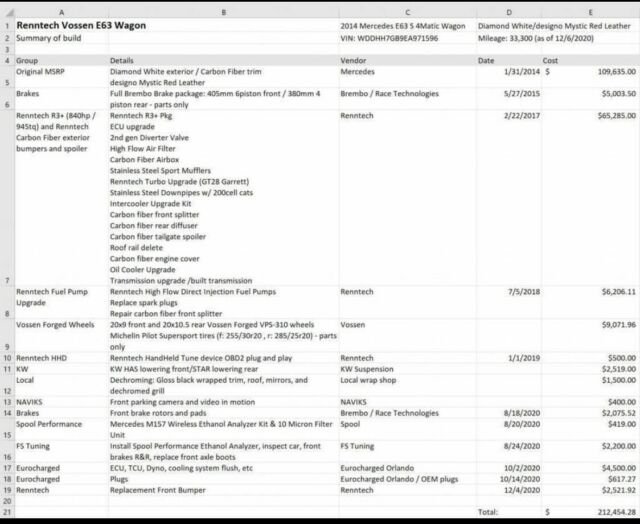
Task: Click the 'Total:' label cell
Action: [509, 512]
